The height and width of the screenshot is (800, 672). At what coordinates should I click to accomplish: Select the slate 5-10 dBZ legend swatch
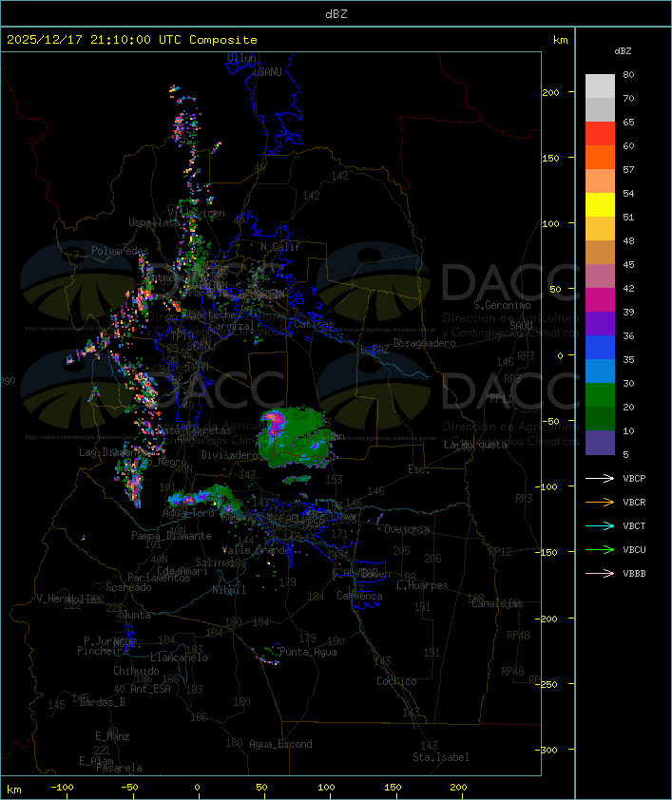[x=600, y=443]
